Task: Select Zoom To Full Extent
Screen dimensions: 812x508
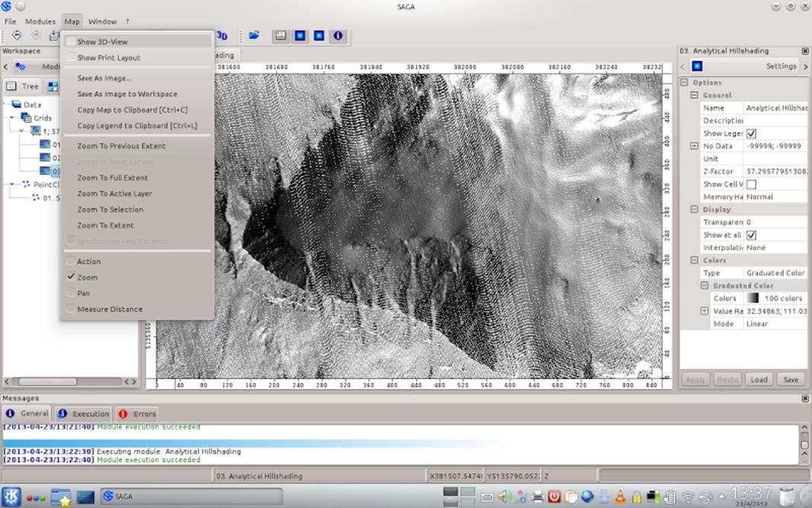Action: [x=113, y=177]
